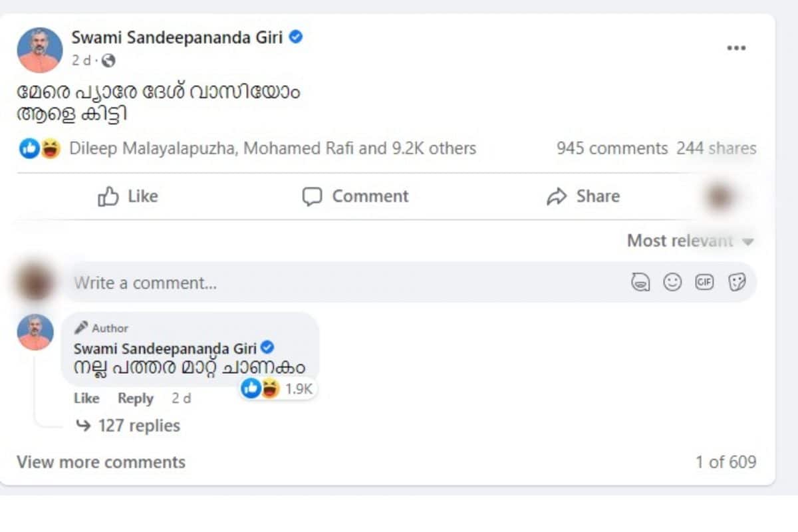Screen dimensions: 798x532
Task: Expand the 127 replies thread
Action: pyautogui.click(x=138, y=426)
